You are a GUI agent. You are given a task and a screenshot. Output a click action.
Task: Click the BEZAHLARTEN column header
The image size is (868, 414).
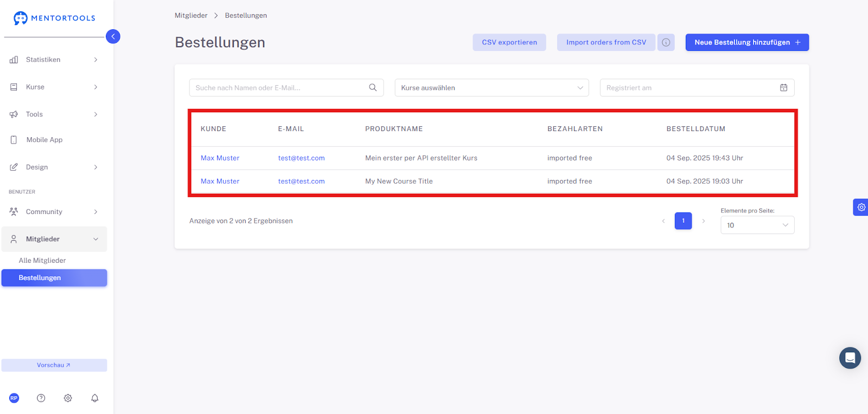575,129
